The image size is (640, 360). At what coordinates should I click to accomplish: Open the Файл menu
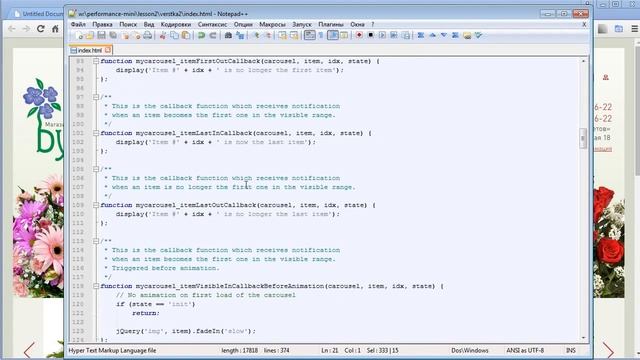click(x=78, y=24)
